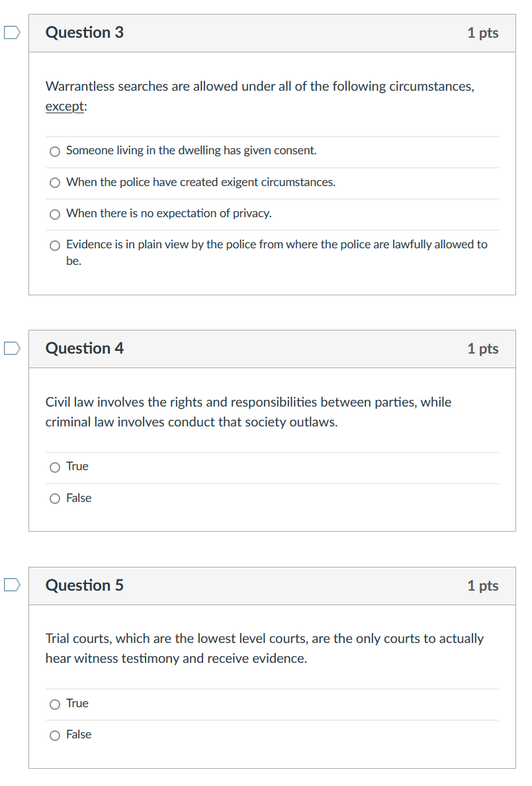This screenshot has height=786, width=532.
Task: Click the Question 3 header title
Action: click(85, 32)
